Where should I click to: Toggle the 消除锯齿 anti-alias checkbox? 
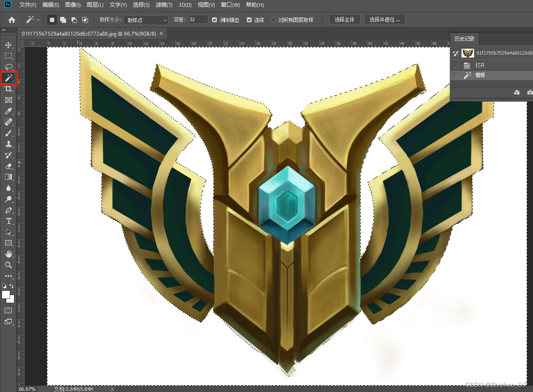(x=215, y=20)
